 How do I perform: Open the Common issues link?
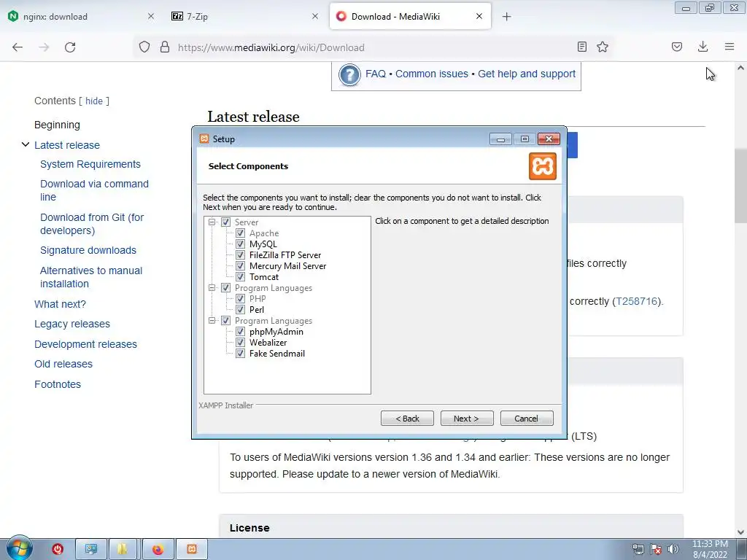click(432, 74)
